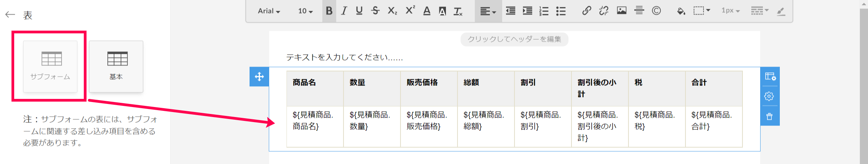Toggle italic text formatting
This screenshot has width=868, height=164.
[x=344, y=11]
